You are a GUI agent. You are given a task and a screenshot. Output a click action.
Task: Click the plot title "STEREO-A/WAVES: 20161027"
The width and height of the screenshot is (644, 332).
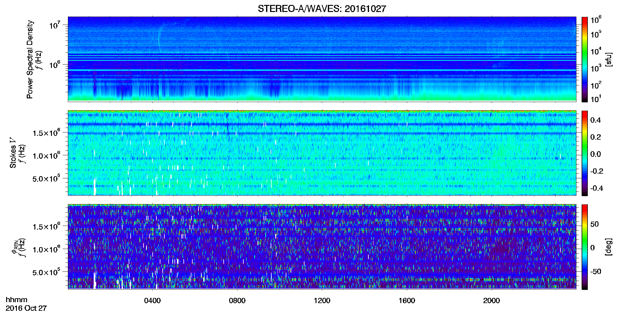[322, 9]
